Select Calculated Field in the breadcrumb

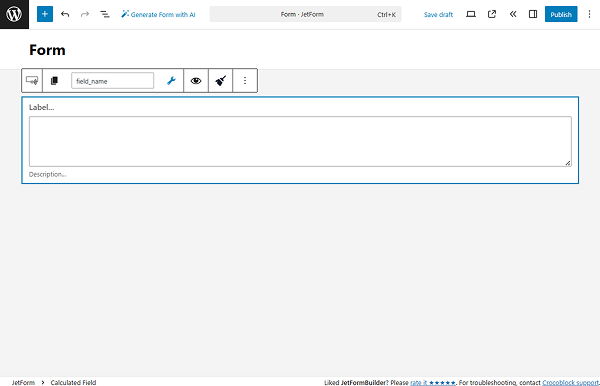[x=73, y=383]
